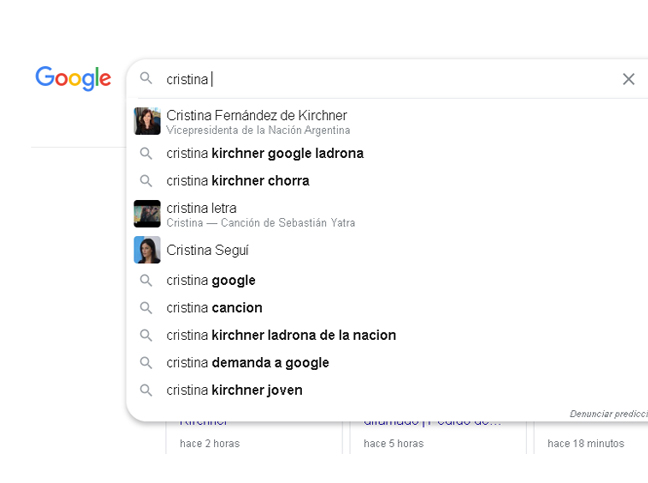This screenshot has height=483, width=648.
Task: Click Cristina Seguí portrait thumbnail
Action: (x=147, y=250)
